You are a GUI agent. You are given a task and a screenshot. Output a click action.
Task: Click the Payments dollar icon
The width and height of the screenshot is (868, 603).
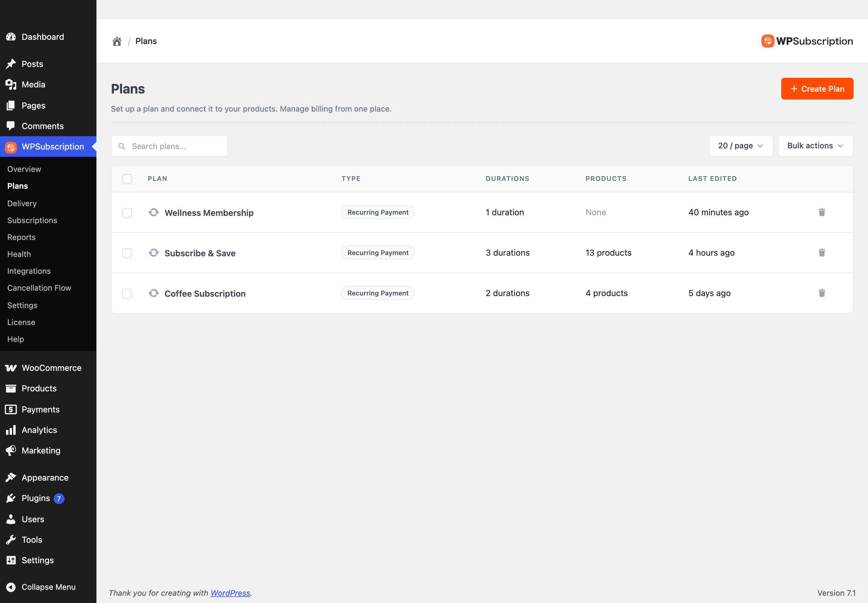pyautogui.click(x=11, y=409)
